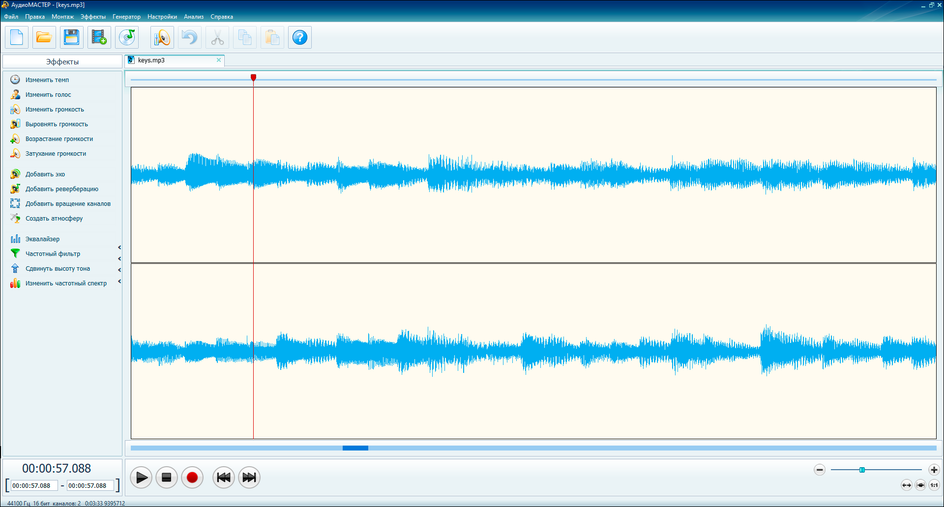This screenshot has width=944, height=507.
Task: Click the green funnel icon beside Частотный фильтр
Action: point(15,254)
